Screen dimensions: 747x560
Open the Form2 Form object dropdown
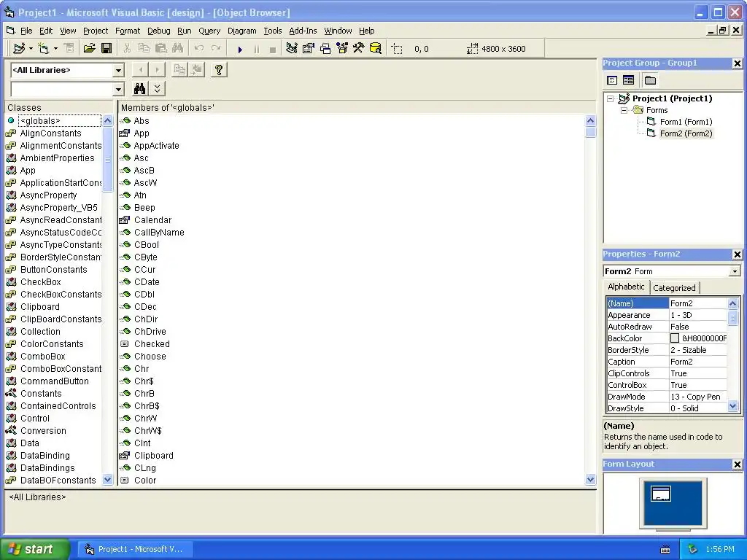pos(735,271)
